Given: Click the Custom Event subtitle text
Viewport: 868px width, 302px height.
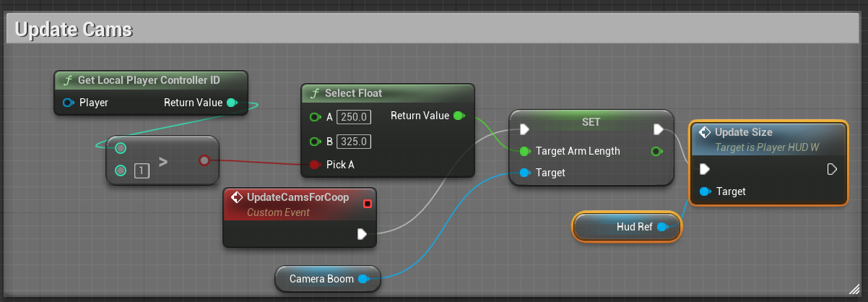Looking at the screenshot, I should coord(278,212).
